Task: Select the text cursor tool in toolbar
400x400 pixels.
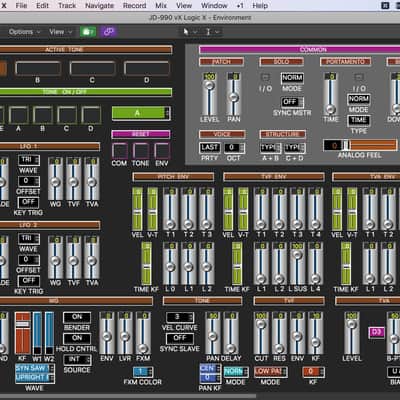Action: 208,32
